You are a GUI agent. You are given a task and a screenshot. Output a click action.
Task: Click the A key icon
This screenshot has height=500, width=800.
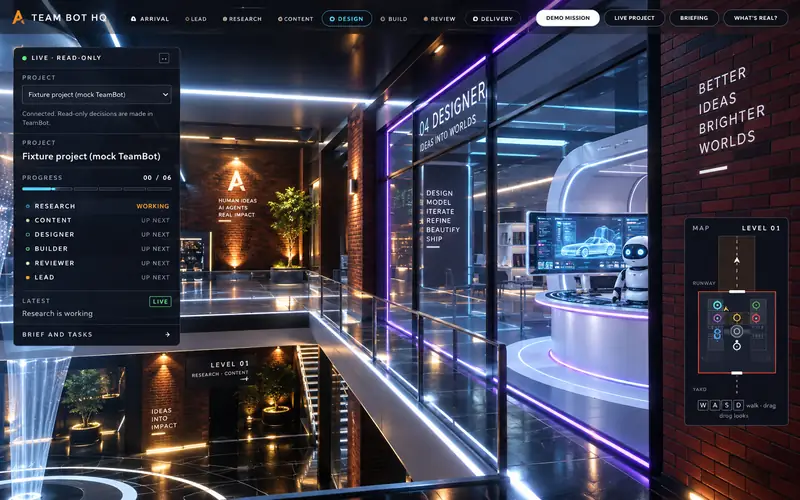tap(715, 405)
